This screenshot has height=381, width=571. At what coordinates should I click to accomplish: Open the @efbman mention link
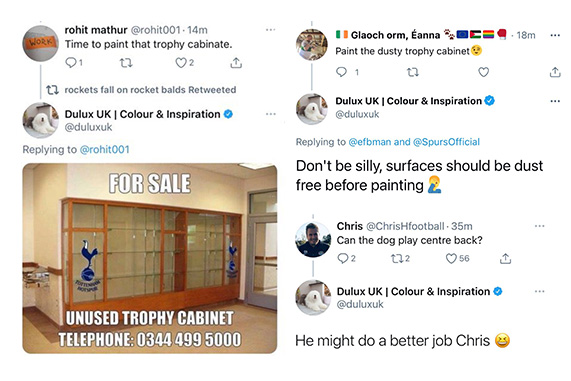click(x=370, y=142)
